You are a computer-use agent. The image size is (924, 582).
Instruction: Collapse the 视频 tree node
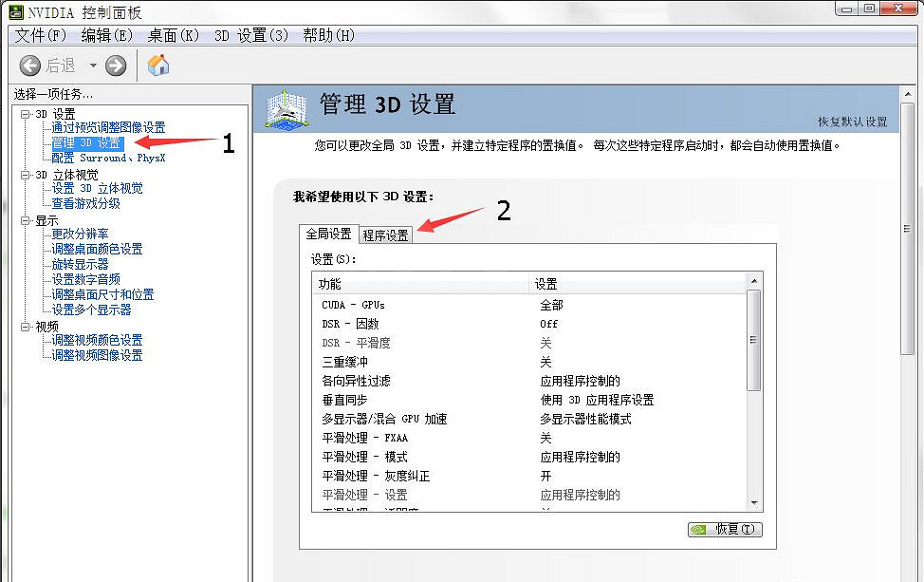tap(26, 327)
